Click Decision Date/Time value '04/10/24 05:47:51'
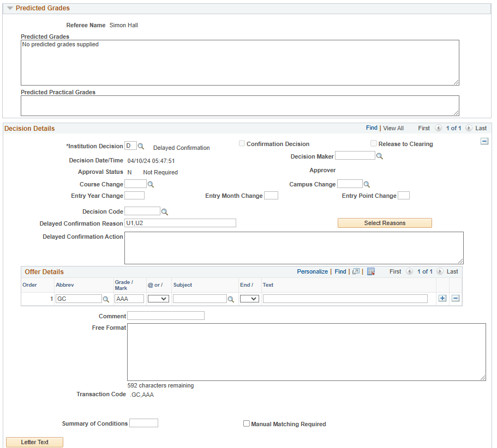The width and height of the screenshot is (497, 448). click(151, 161)
